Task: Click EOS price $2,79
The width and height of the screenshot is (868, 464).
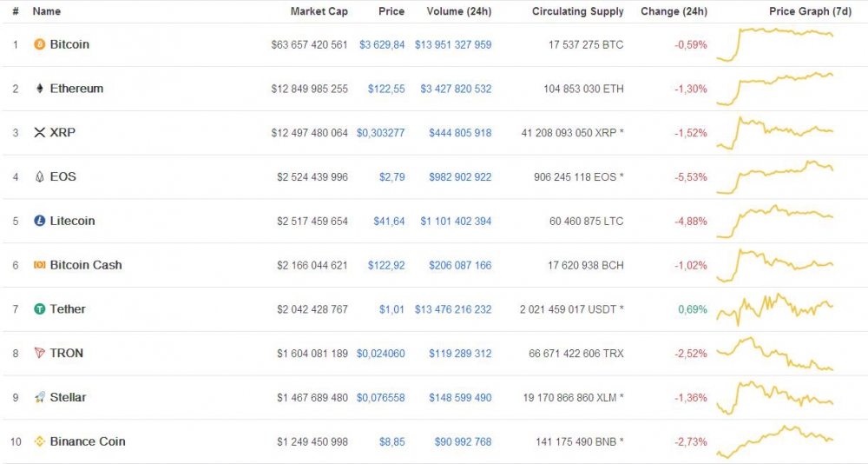Action: pyautogui.click(x=392, y=177)
